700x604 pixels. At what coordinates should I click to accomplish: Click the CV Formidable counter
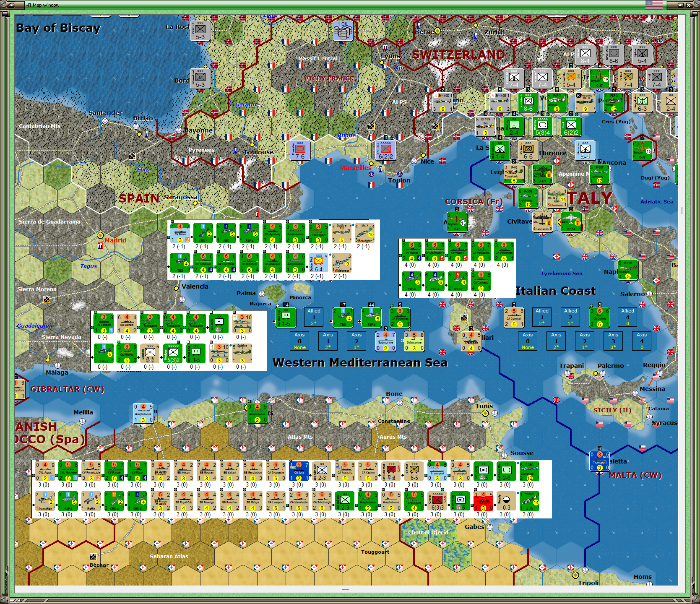coord(91,471)
